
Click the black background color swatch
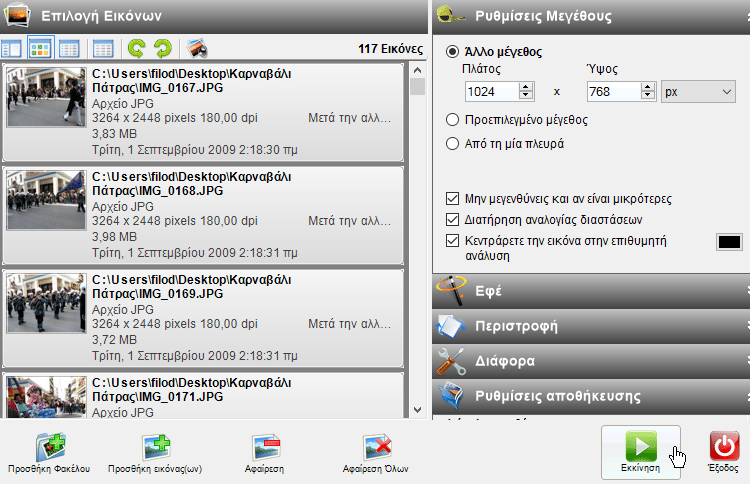click(x=729, y=242)
